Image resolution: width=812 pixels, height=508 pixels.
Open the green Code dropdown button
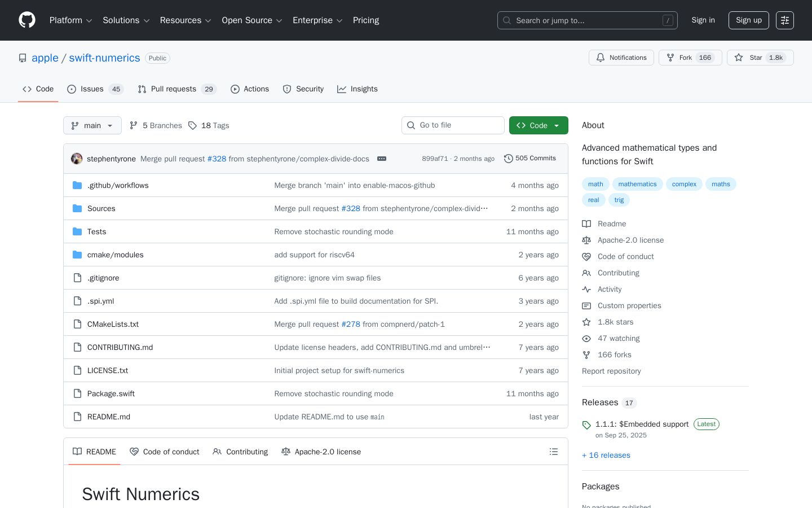point(539,125)
